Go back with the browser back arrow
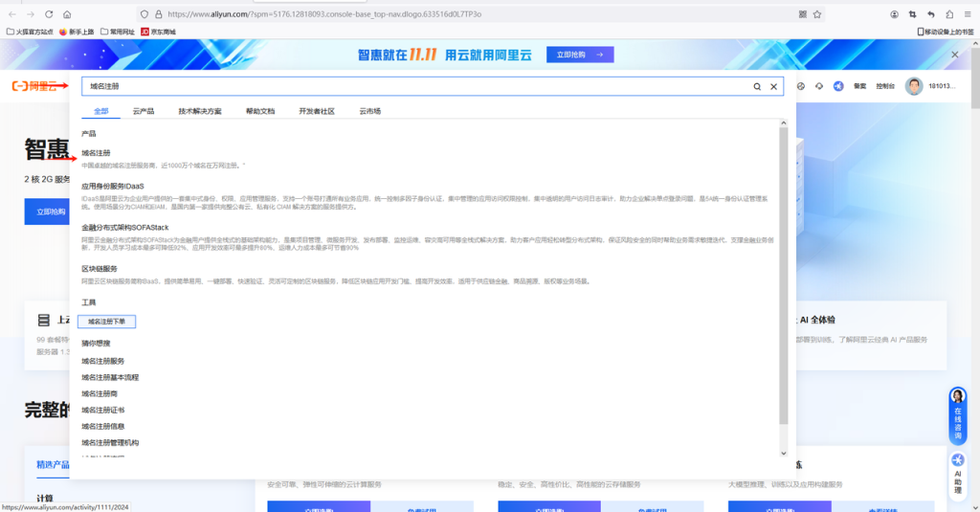This screenshot has width=980, height=512. (12, 14)
